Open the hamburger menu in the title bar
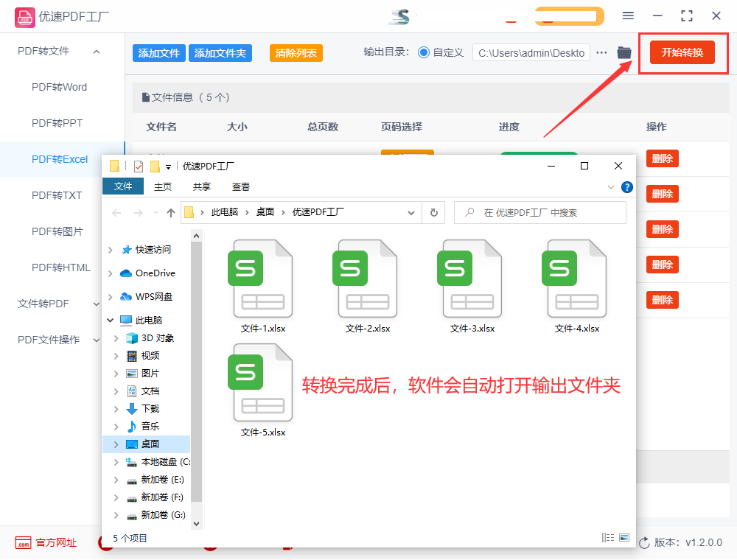737x560 pixels. (628, 16)
